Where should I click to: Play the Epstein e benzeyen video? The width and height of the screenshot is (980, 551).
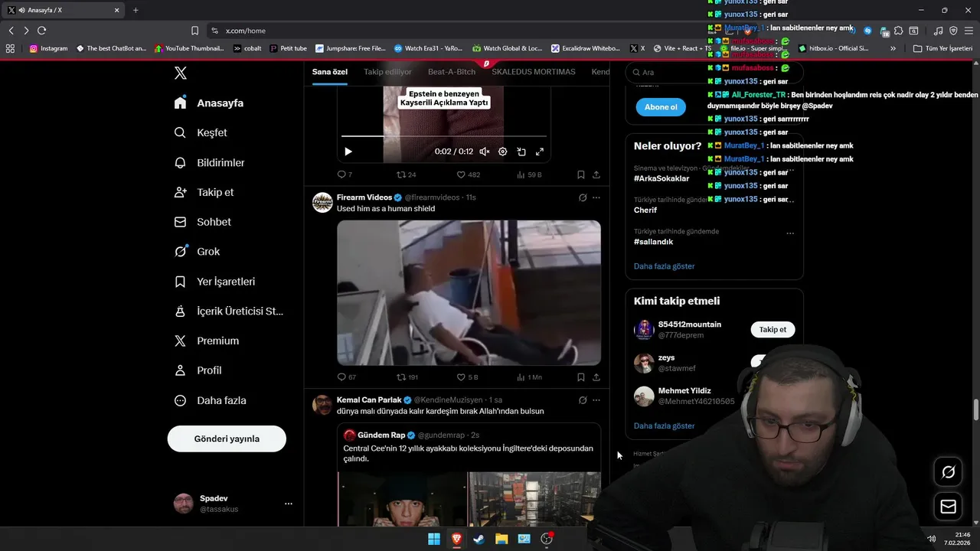click(348, 152)
